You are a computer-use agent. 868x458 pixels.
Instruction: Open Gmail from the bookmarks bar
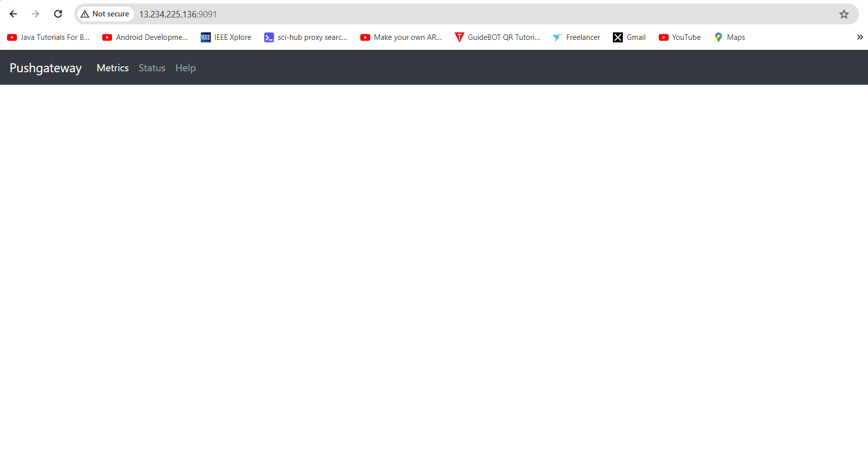(x=629, y=37)
